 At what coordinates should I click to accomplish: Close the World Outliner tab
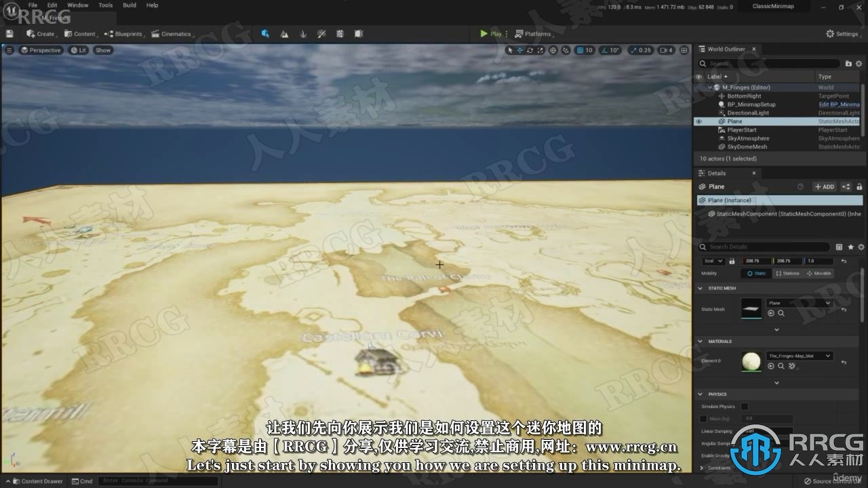(753, 49)
